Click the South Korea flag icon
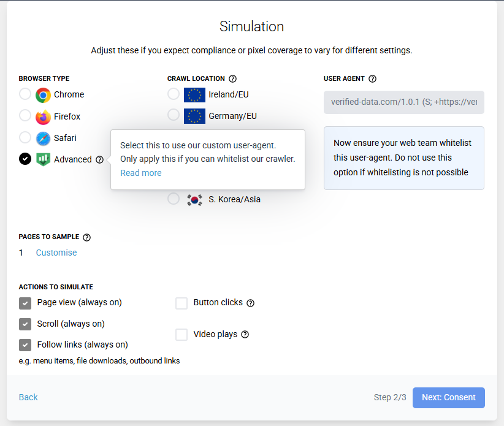504x426 pixels. pos(194,199)
